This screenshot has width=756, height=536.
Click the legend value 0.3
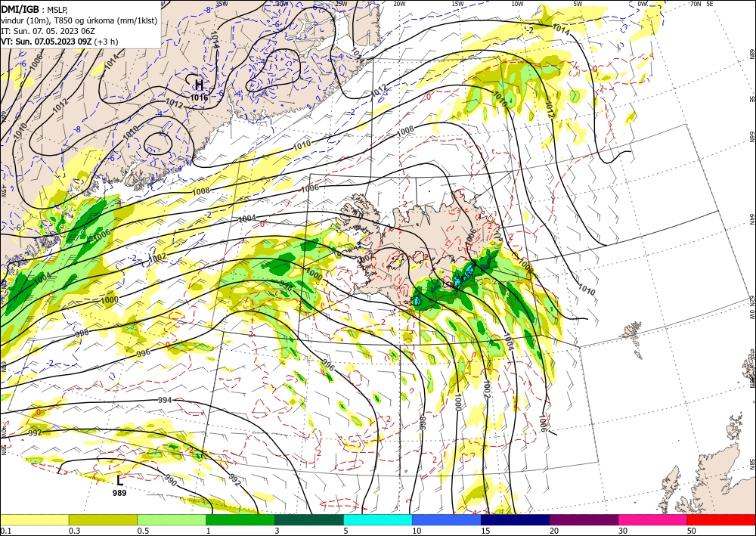point(74,531)
